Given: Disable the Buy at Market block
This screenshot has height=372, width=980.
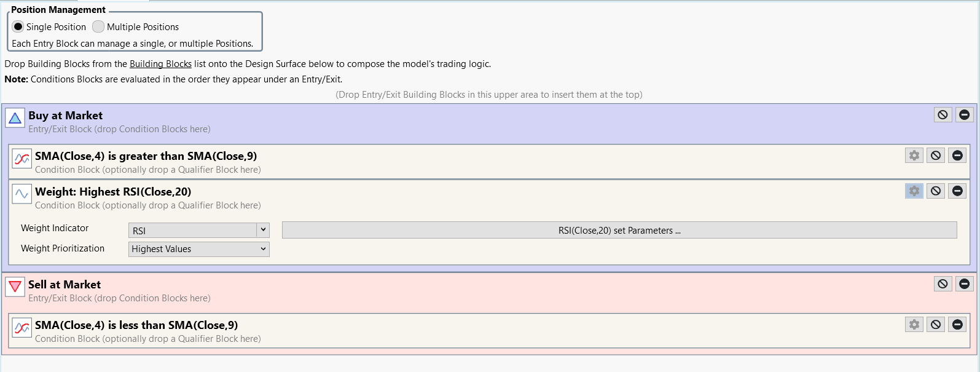Looking at the screenshot, I should coord(943,114).
